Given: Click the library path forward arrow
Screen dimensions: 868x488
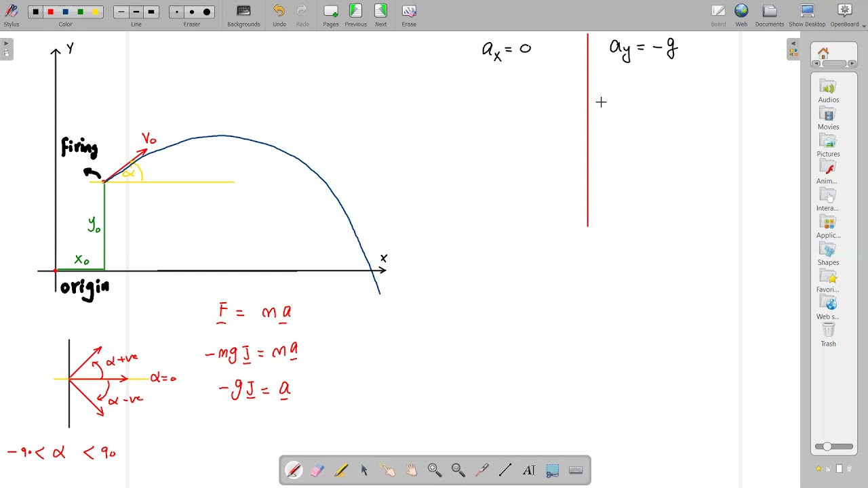Looking at the screenshot, I should pos(852,64).
